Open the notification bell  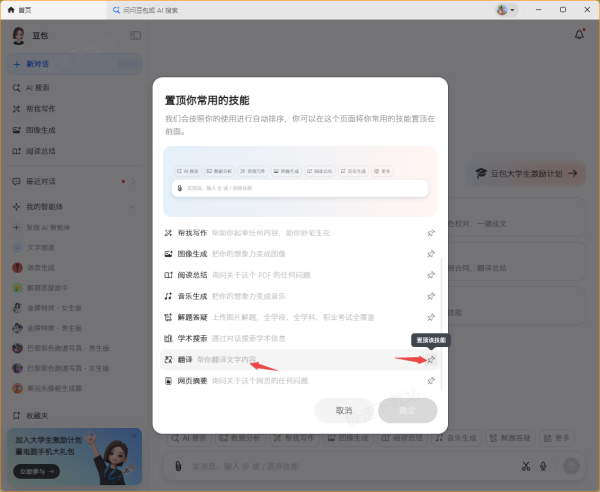[x=579, y=35]
